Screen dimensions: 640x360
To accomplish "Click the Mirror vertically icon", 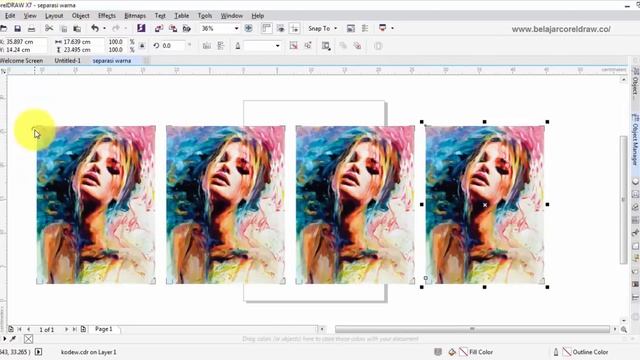I will click(221, 46).
